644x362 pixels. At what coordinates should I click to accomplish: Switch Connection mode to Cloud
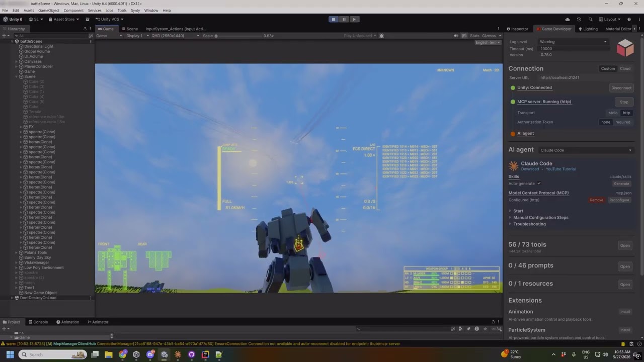tap(625, 68)
